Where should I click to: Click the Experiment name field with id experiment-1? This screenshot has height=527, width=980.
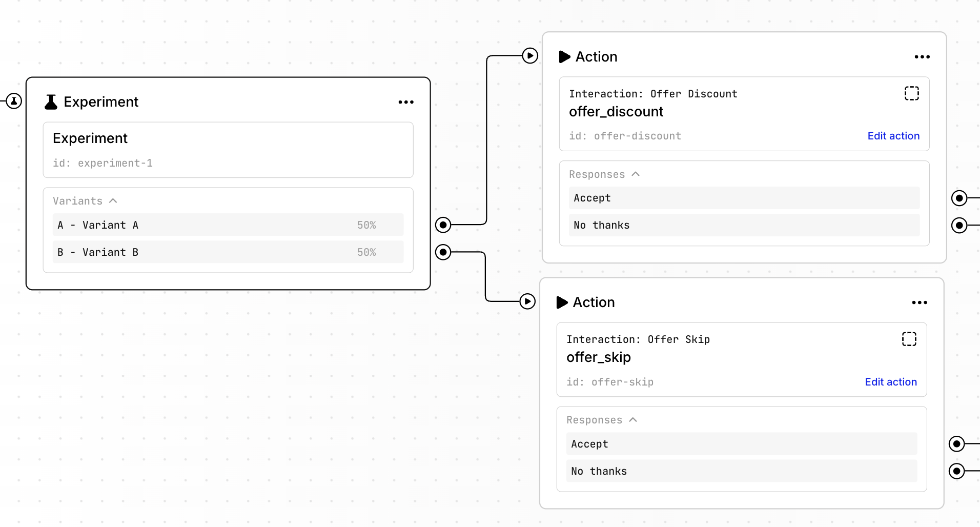(x=228, y=150)
